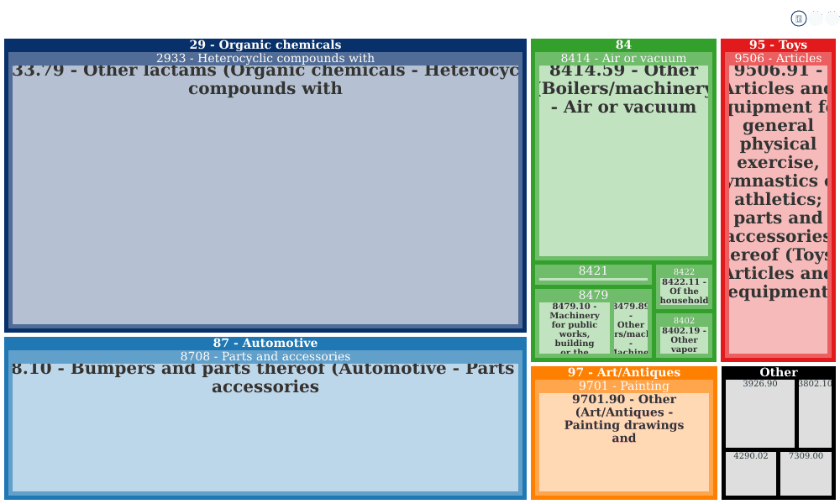
Task: Select the '87 - Automotive' treemap header
Action: click(x=265, y=344)
